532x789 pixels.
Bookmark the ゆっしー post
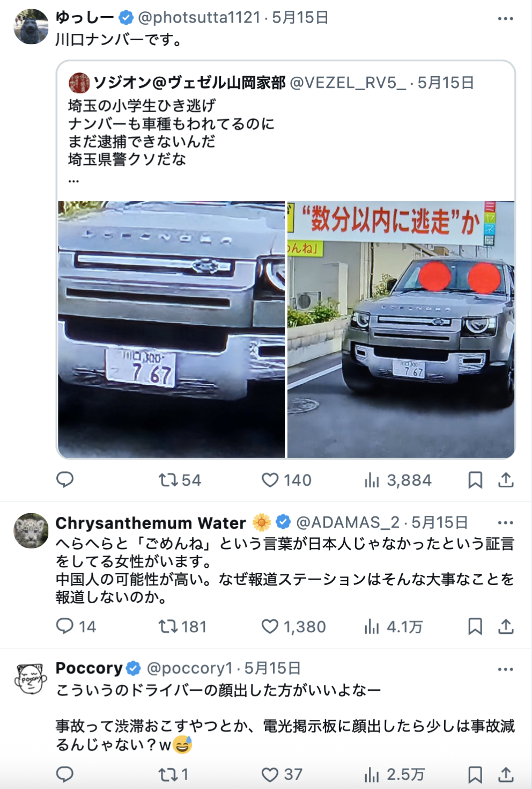475,480
